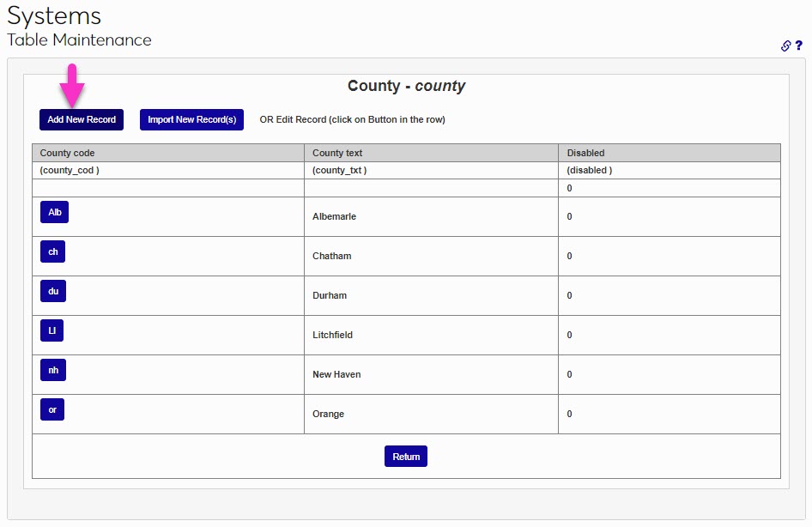812x527 pixels.
Task: Open the table link icon near top right
Action: 785,45
